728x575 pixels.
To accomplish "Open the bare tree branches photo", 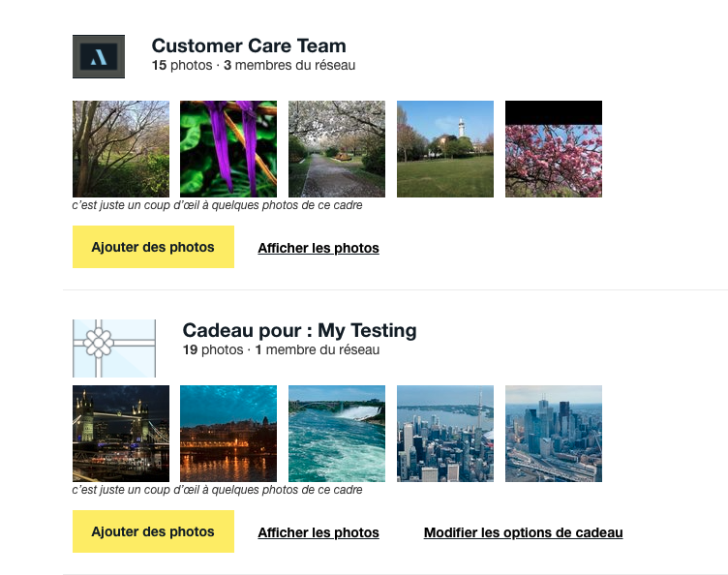I will pyautogui.click(x=121, y=149).
